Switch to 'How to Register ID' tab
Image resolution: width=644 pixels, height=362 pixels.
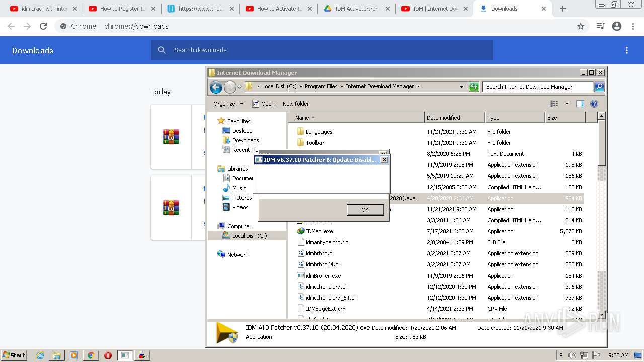(x=123, y=9)
